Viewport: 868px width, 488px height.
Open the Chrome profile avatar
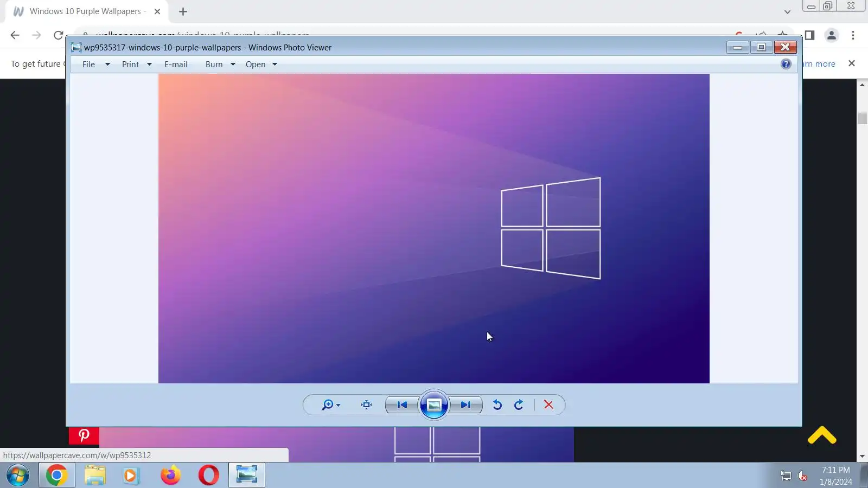click(831, 35)
